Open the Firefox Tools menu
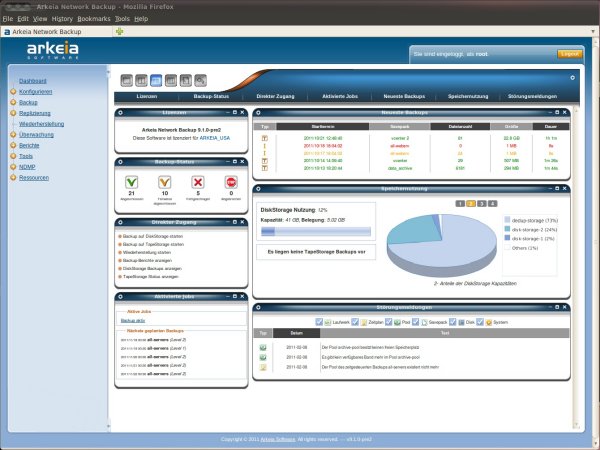 [x=122, y=19]
